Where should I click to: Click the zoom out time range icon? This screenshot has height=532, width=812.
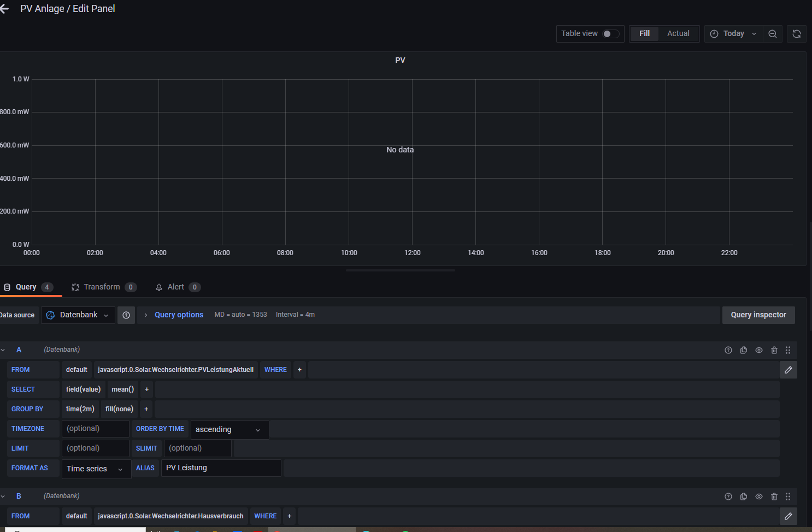(x=773, y=34)
